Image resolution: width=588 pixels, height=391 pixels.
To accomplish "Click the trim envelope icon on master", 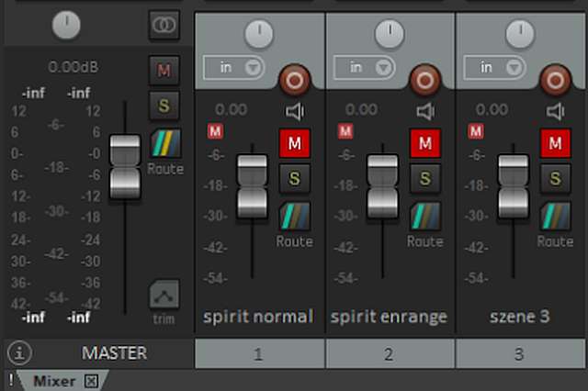I will coord(164,296).
